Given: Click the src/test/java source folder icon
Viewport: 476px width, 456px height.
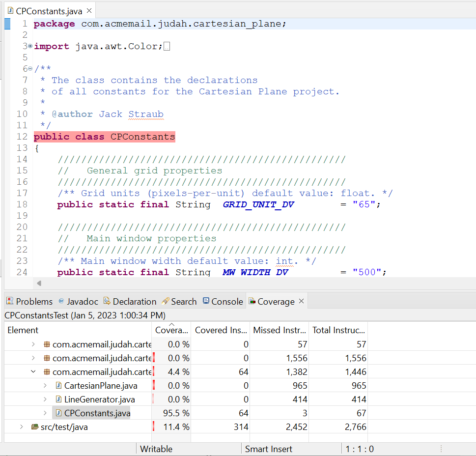Looking at the screenshot, I should 35,427.
